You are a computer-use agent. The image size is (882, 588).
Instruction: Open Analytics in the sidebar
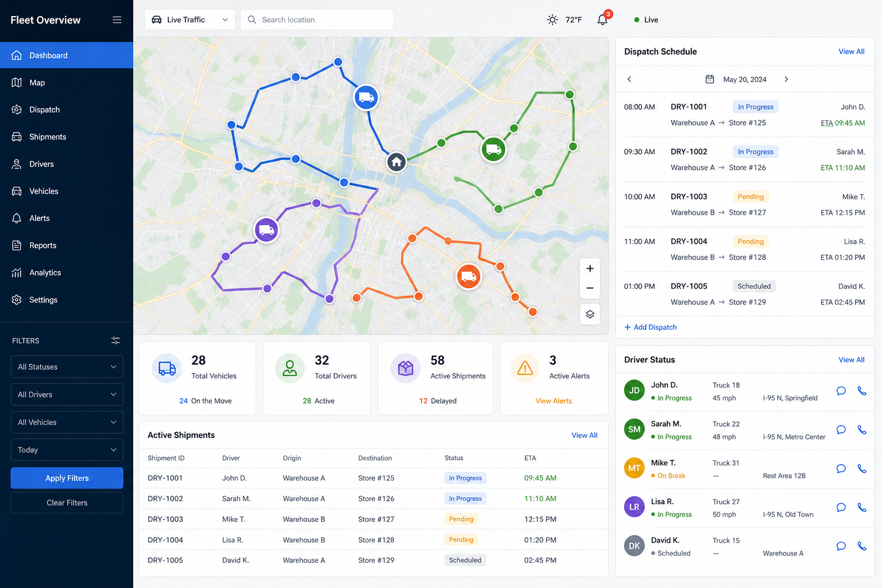[x=67, y=273]
